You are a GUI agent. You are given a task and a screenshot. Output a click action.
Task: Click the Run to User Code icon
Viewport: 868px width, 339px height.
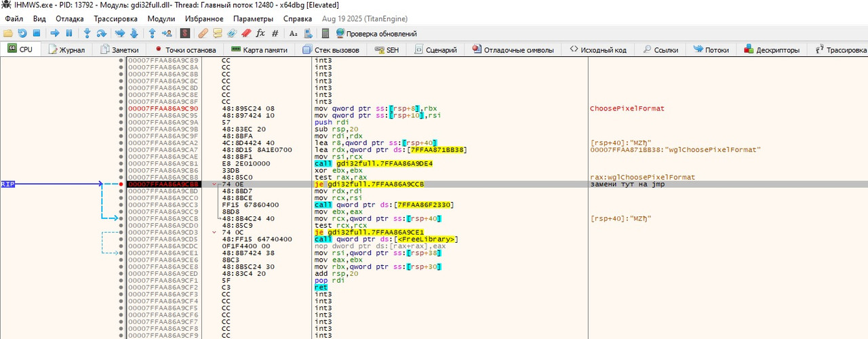pyautogui.click(x=166, y=33)
